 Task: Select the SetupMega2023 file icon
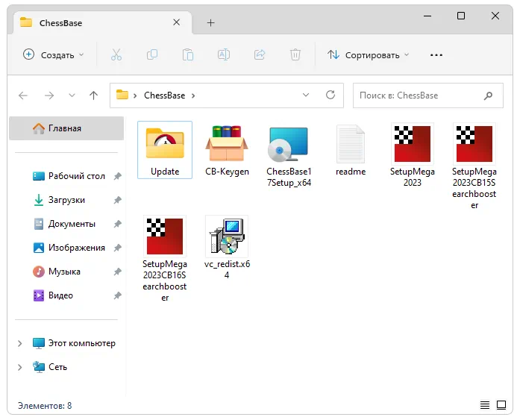pyautogui.click(x=412, y=144)
